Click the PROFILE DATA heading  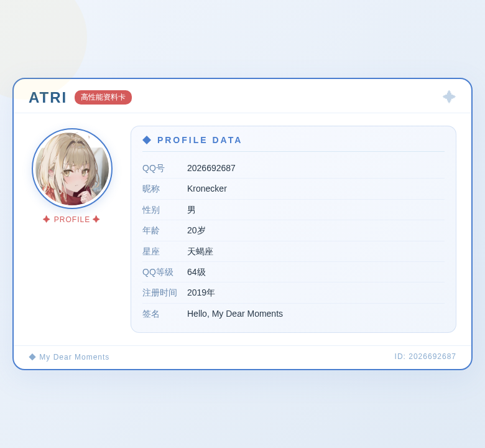(x=199, y=140)
